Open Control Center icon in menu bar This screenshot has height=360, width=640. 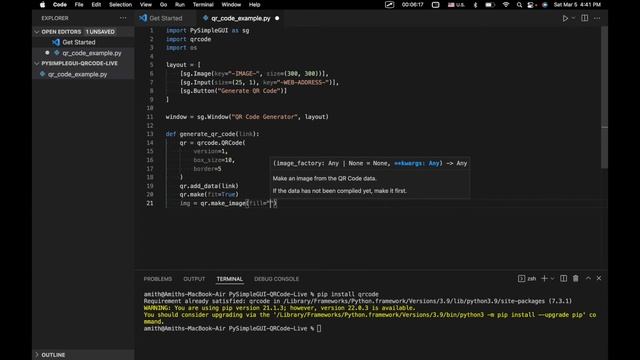(x=531, y=5)
